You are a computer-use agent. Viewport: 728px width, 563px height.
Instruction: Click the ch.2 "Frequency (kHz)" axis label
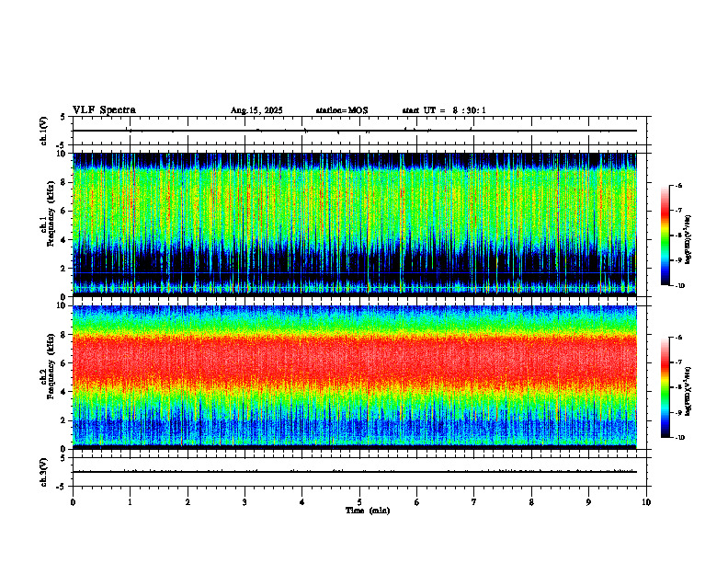click(x=50, y=366)
